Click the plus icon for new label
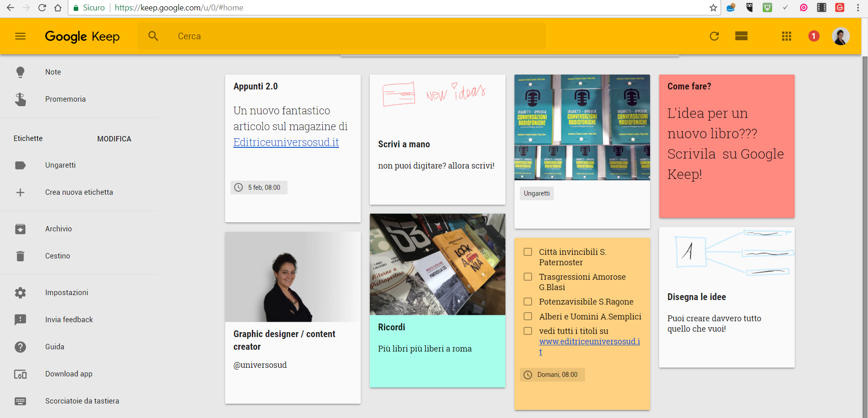The width and height of the screenshot is (868, 418). click(x=20, y=193)
